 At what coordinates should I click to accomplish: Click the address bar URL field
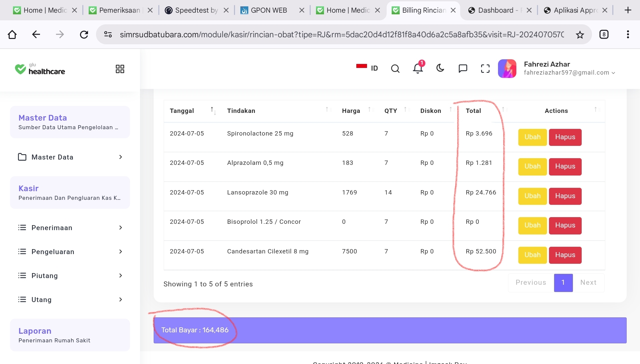tap(342, 34)
